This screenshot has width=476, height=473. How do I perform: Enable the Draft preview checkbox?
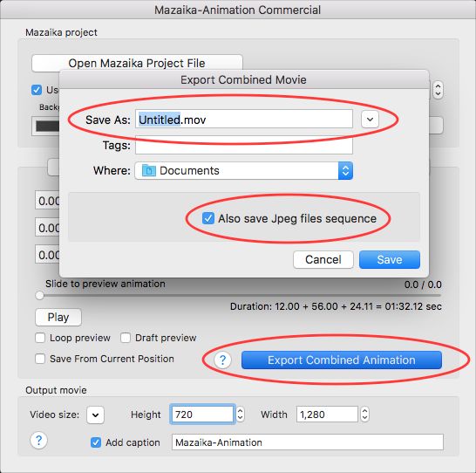coord(126,338)
